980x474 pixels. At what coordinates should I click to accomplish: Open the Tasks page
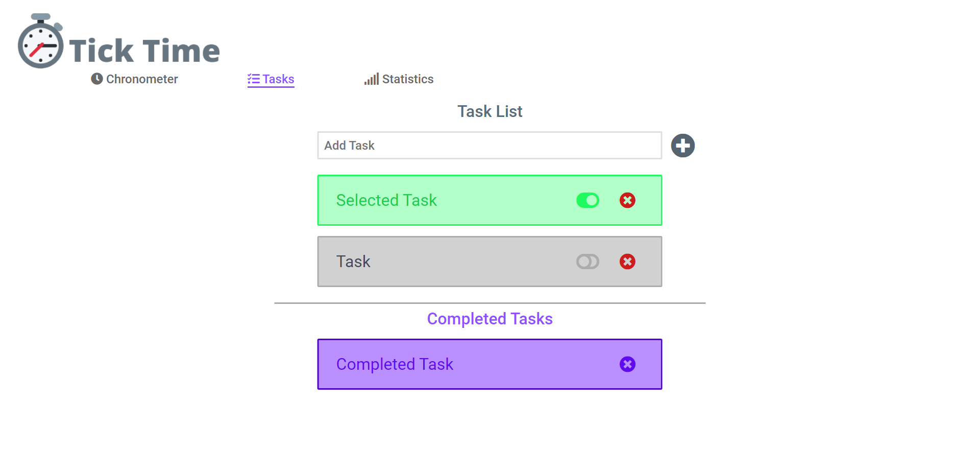pos(278,79)
